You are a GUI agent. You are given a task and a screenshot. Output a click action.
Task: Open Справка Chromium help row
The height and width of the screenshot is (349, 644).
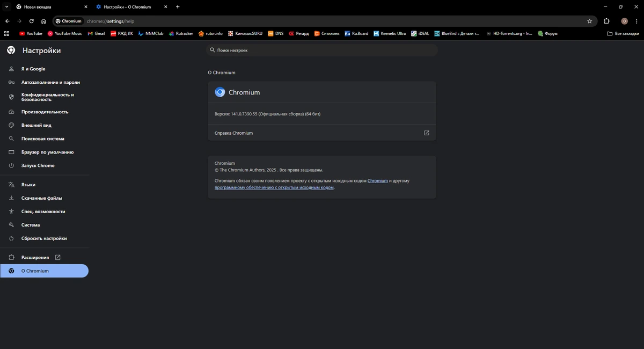click(322, 133)
